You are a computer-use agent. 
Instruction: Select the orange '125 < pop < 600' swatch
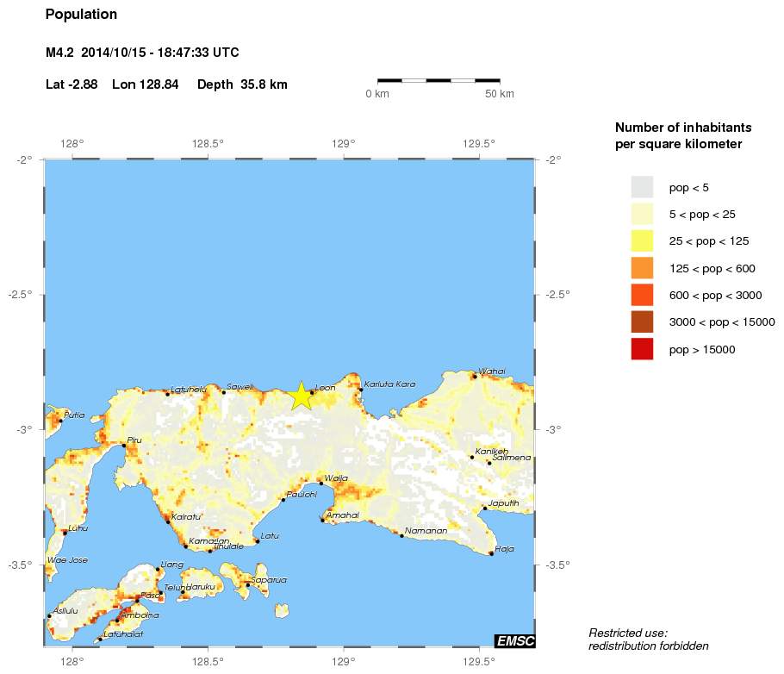pos(642,268)
